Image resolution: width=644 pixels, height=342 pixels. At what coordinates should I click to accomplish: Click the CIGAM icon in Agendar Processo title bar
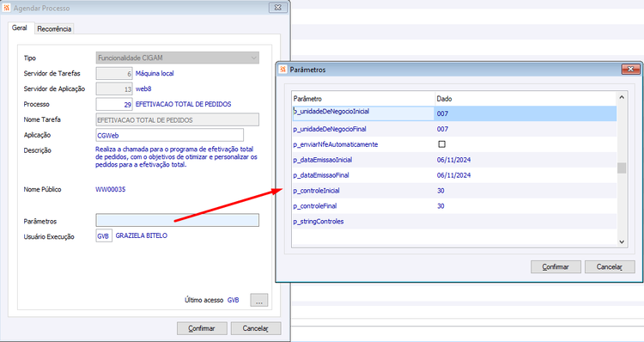pyautogui.click(x=6, y=8)
